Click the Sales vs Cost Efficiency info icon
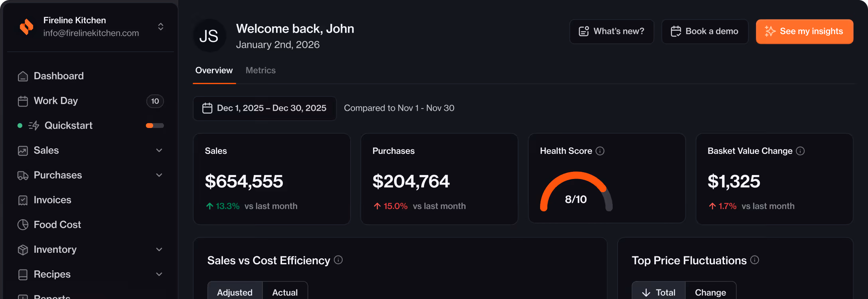The image size is (868, 299). [x=338, y=260]
